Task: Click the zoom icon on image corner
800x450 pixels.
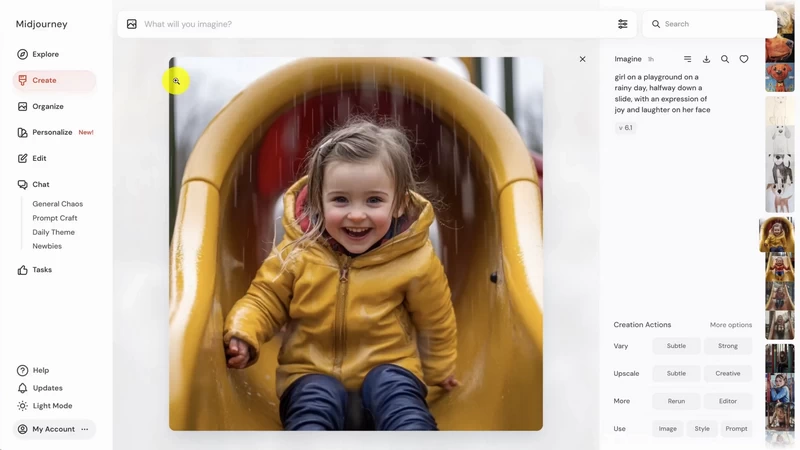Action: click(176, 81)
